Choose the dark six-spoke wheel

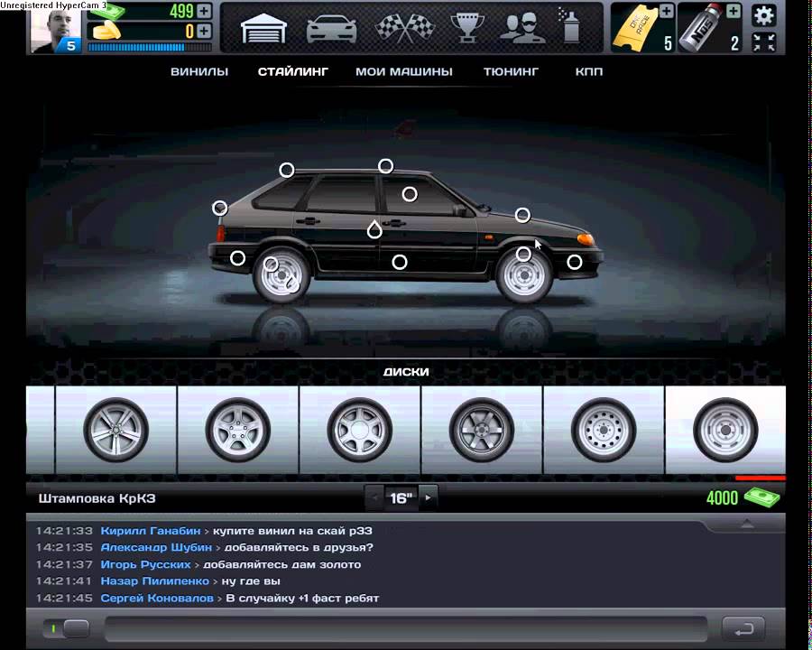pos(482,430)
